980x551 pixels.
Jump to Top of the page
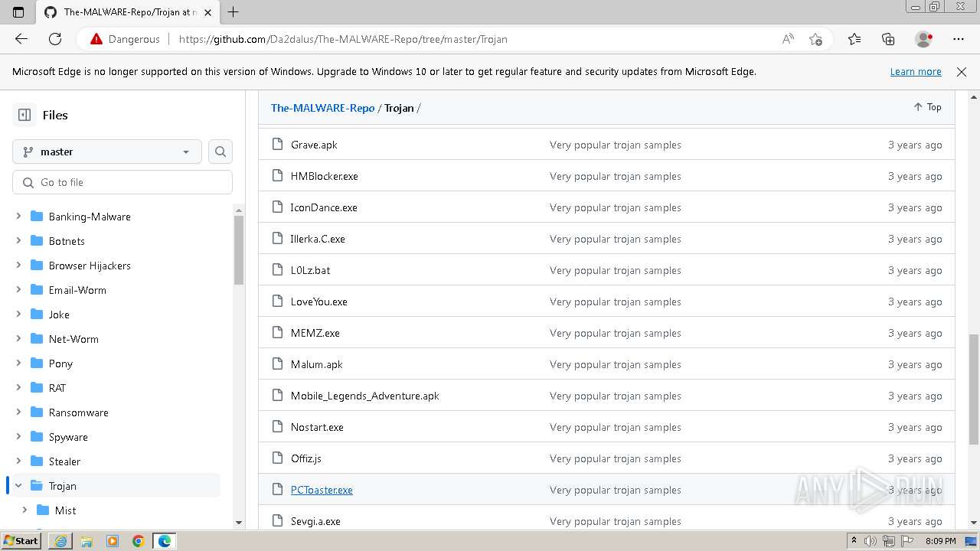tap(927, 107)
